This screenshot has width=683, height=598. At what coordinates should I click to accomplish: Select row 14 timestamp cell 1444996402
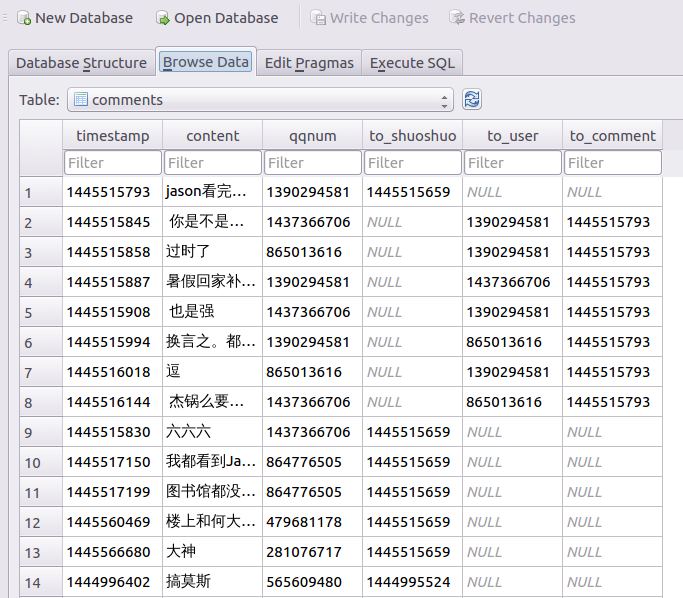[x=112, y=582]
